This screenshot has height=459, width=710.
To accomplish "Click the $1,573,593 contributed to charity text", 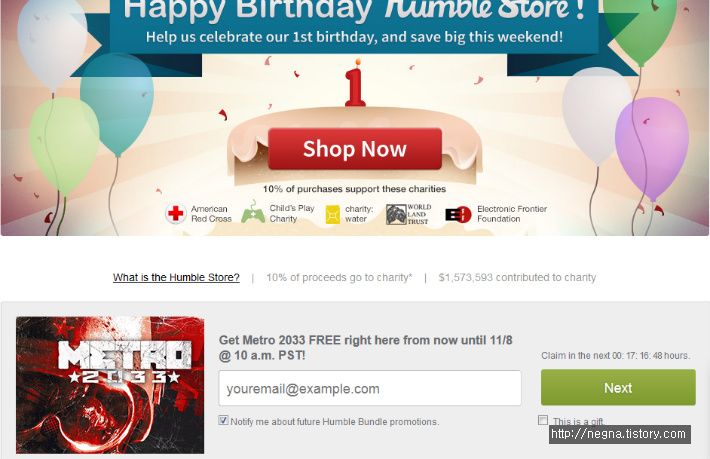I will pyautogui.click(x=517, y=277).
